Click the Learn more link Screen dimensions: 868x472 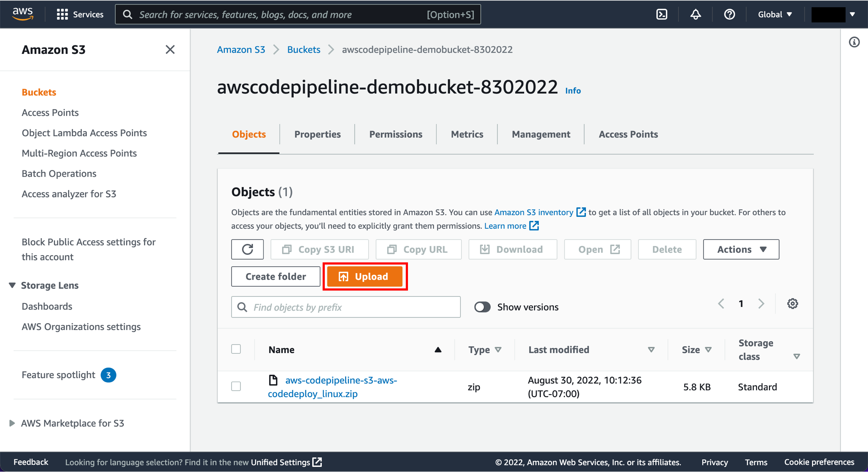pyautogui.click(x=505, y=226)
